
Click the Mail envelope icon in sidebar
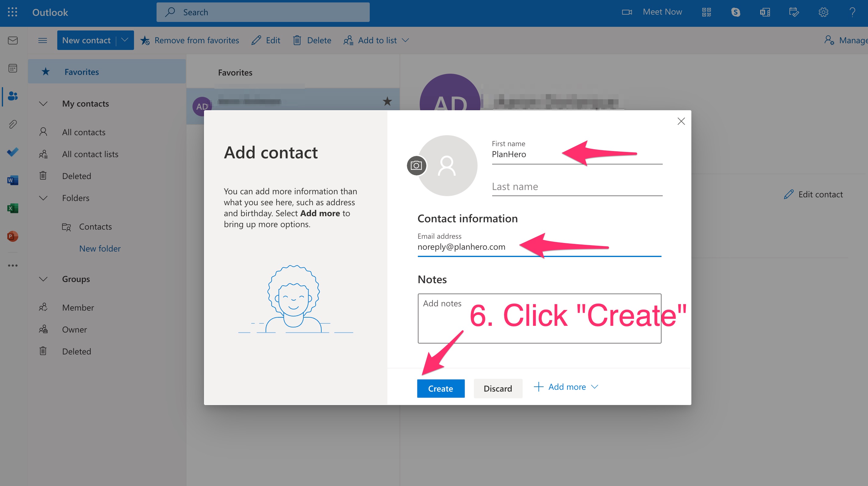(x=13, y=41)
